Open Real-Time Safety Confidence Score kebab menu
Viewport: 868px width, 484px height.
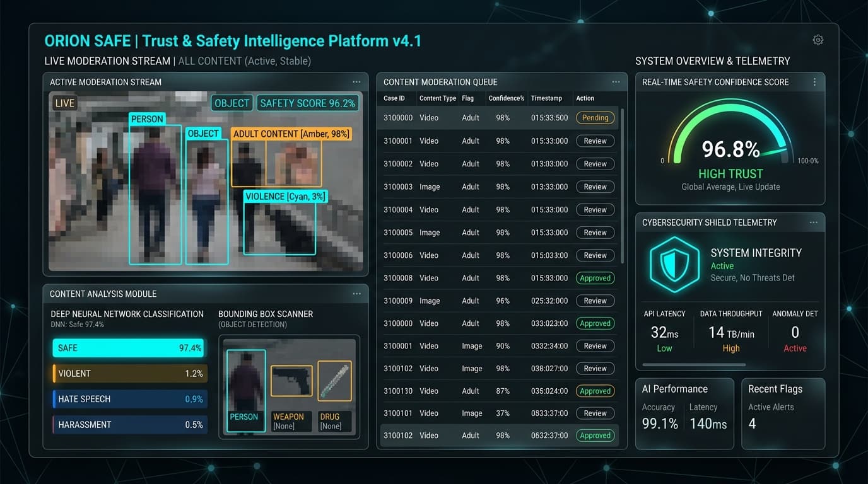(814, 82)
